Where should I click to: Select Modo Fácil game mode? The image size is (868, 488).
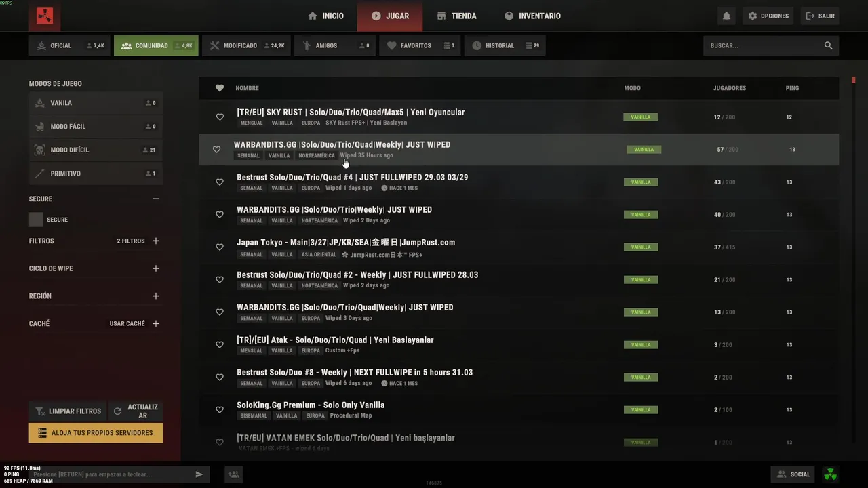tap(96, 127)
